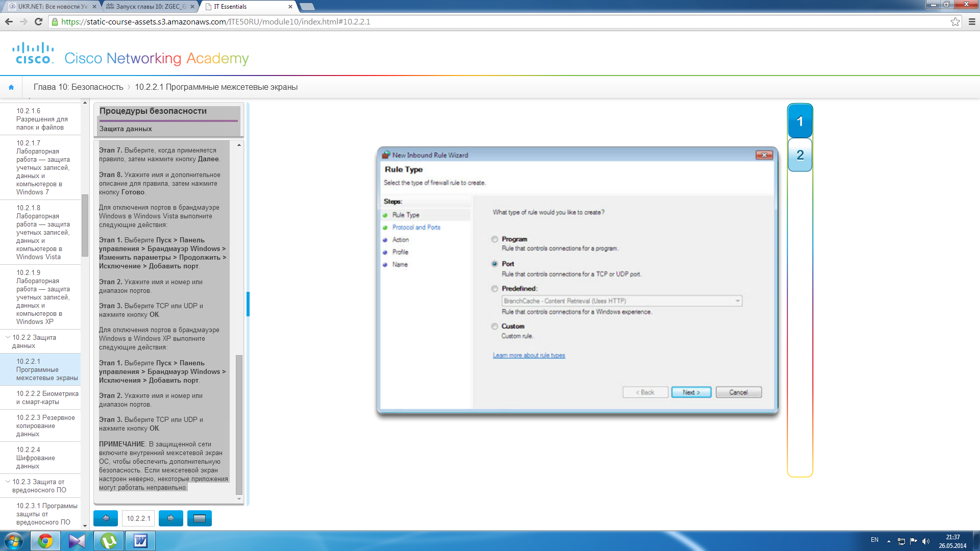Screen dimensions: 980x551
Task: Click the sidebar scroll-up arrow
Action: click(85, 103)
